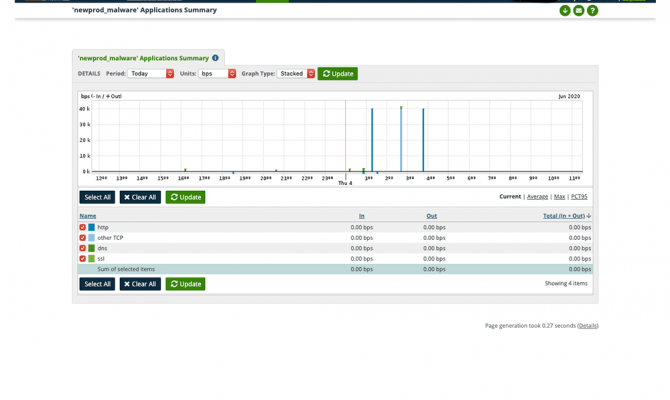This screenshot has width=670, height=400.
Task: Click the 'http' application name
Action: pyautogui.click(x=103, y=227)
